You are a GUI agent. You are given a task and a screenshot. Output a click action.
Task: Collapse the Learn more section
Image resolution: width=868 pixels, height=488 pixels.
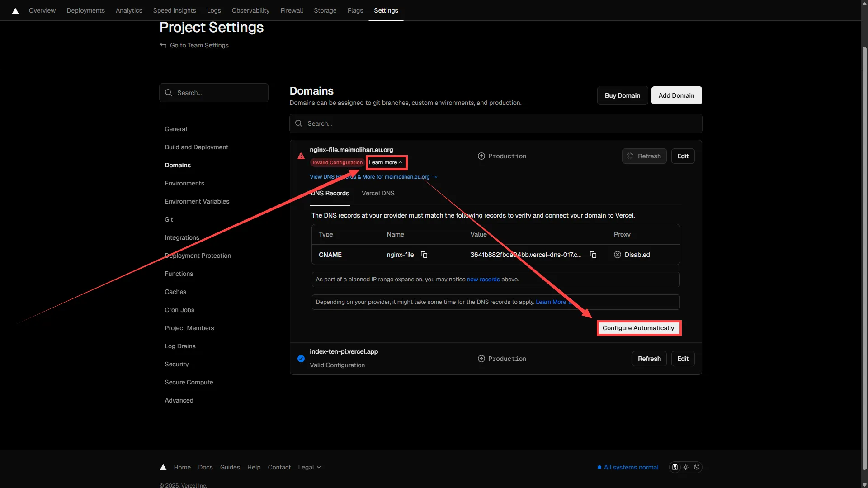point(386,162)
